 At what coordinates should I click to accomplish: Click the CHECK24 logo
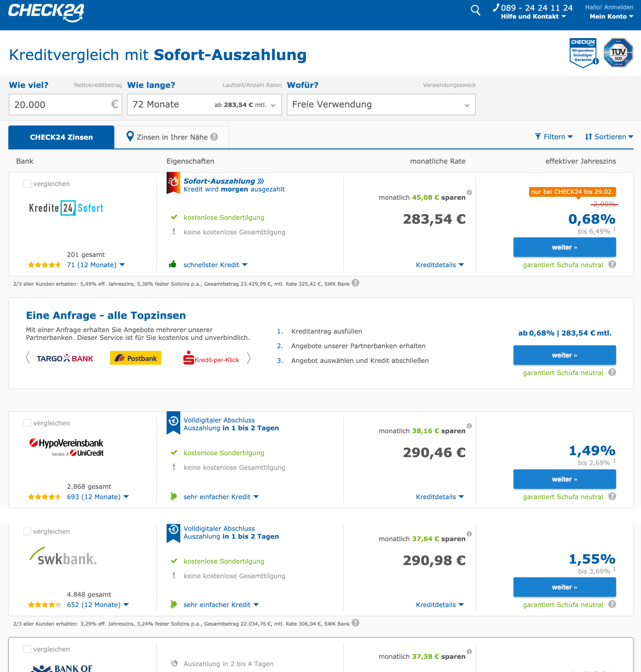coord(46,13)
